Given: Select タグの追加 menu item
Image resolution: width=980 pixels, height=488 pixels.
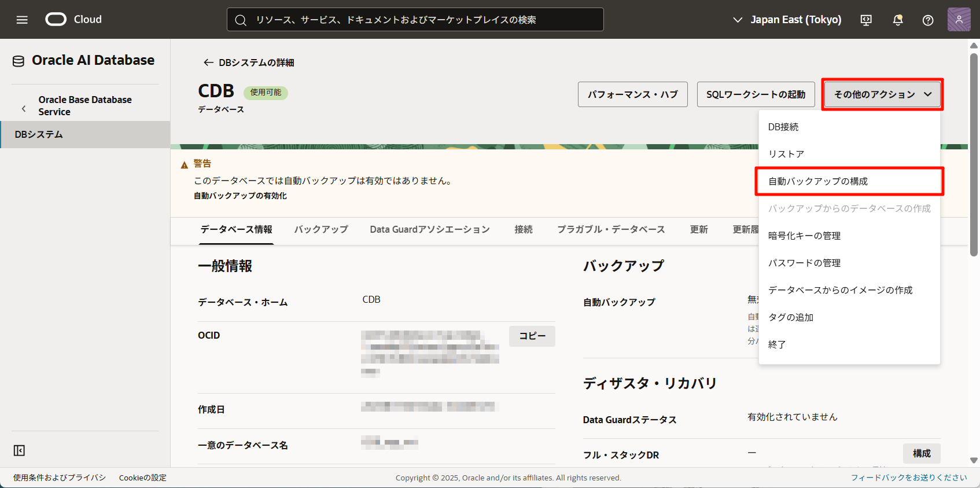Looking at the screenshot, I should [x=849, y=317].
